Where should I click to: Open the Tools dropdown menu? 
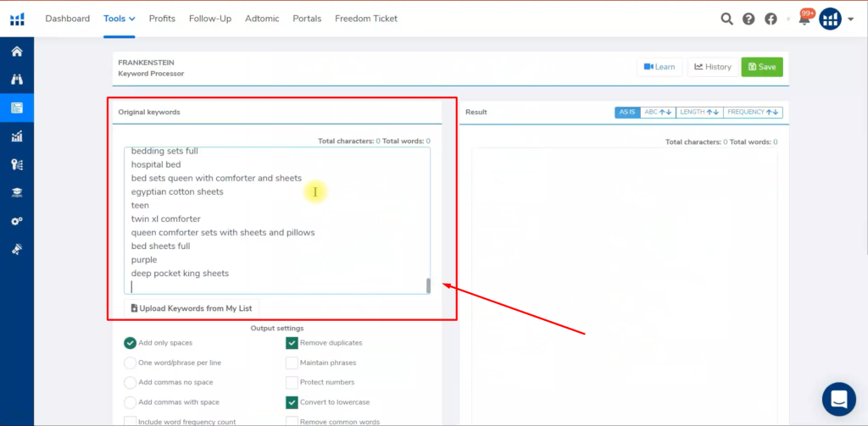(120, 19)
